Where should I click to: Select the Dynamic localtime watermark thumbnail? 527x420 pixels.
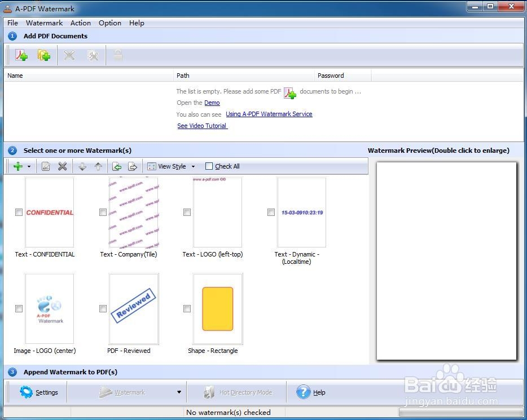301,213
